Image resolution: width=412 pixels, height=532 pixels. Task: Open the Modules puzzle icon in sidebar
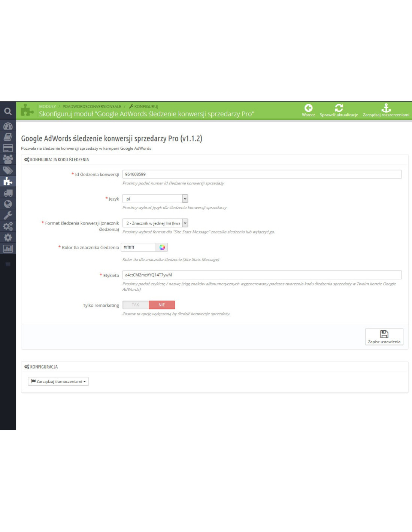(x=8, y=181)
